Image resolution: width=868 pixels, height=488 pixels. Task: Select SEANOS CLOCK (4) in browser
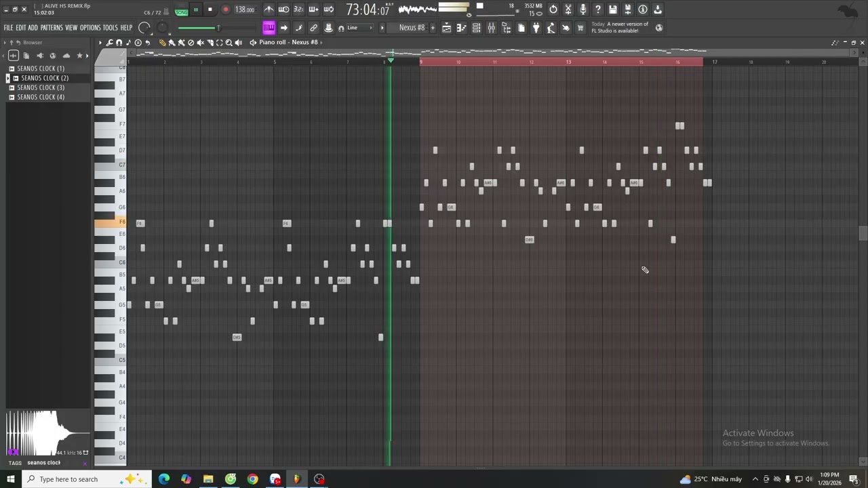coord(41,97)
